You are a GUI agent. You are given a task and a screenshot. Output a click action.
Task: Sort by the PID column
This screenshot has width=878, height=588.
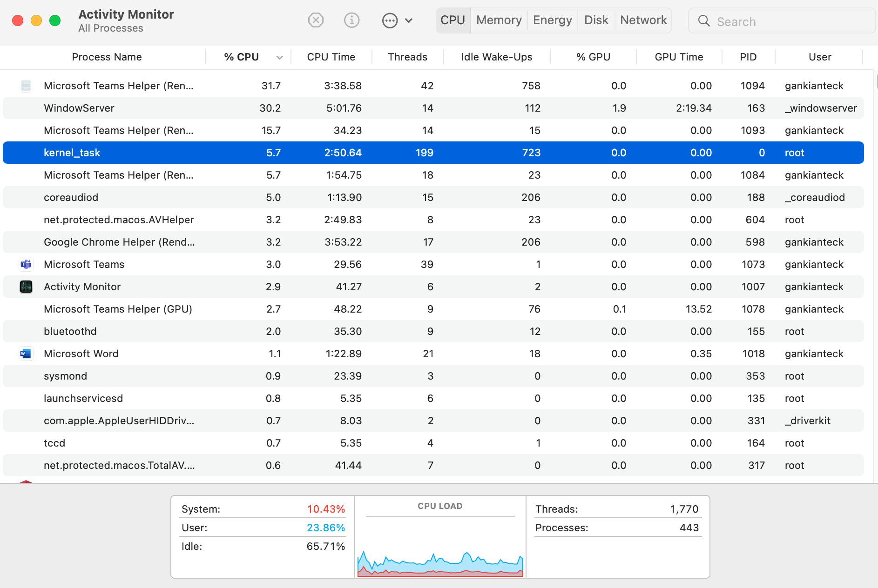coord(748,57)
